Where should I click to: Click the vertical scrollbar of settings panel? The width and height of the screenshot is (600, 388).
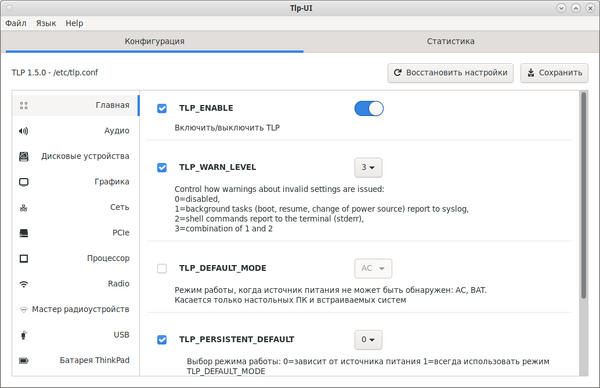pyautogui.click(x=583, y=195)
